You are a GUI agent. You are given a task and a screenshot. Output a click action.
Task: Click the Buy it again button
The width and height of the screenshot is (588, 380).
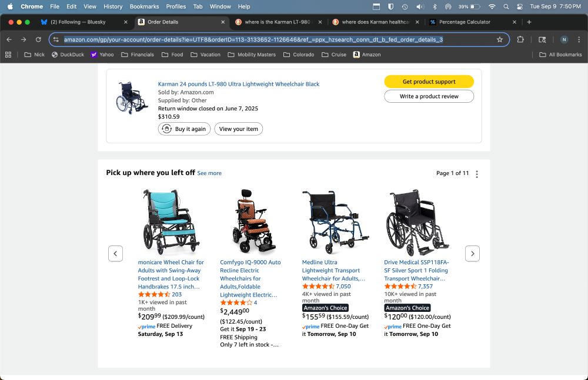point(184,129)
